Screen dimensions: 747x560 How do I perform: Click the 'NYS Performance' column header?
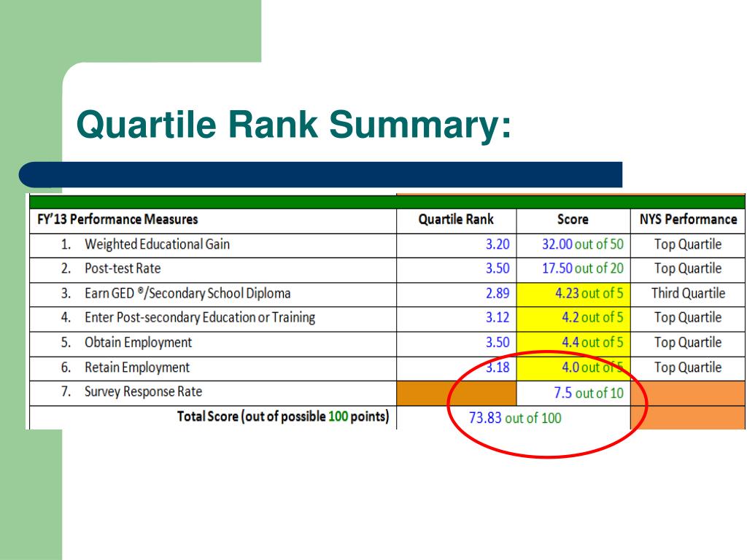688,219
